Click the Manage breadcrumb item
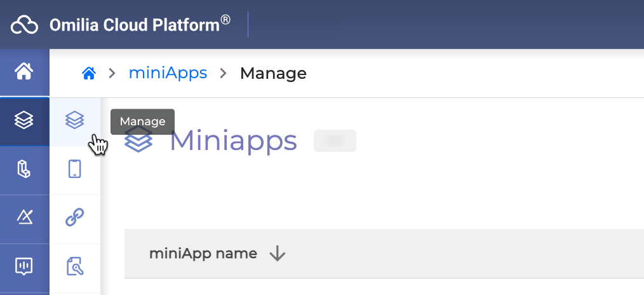Viewport: 644px width, 295px height. tap(273, 74)
